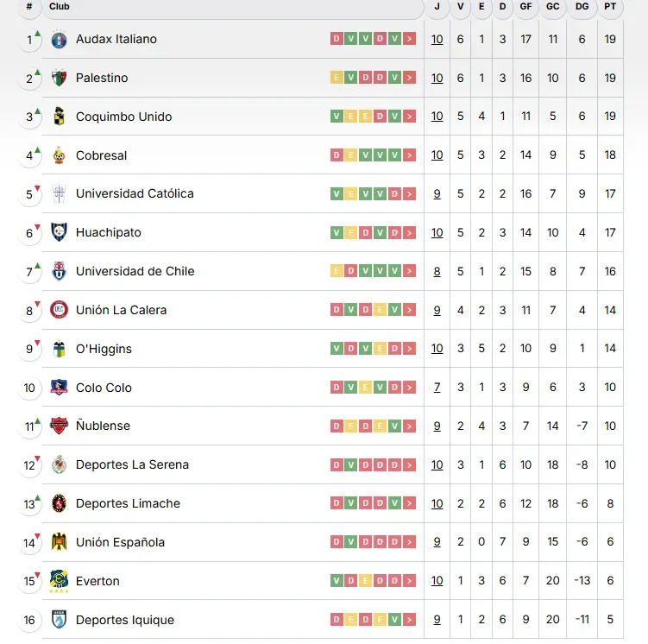
Task: Click Unión La Calera club crest
Action: tap(59, 310)
